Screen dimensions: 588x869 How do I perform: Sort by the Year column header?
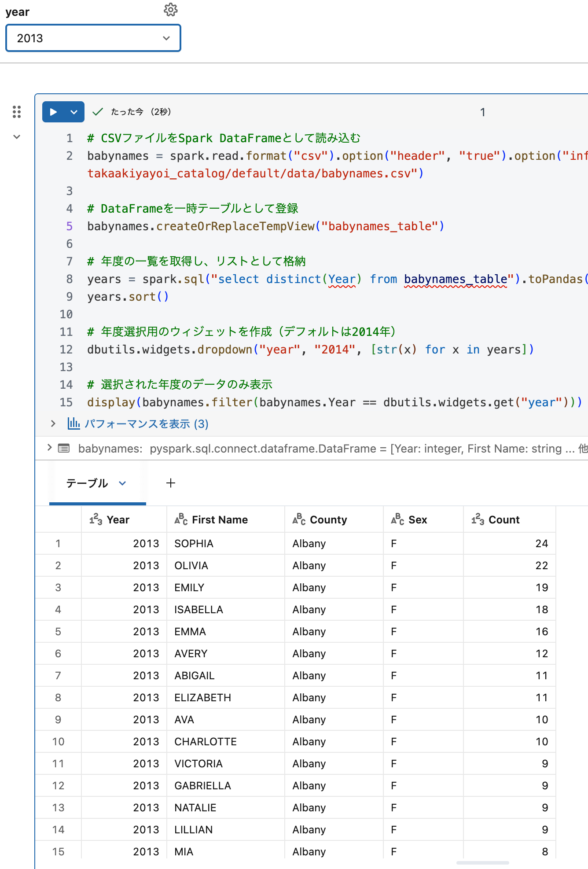pyautogui.click(x=124, y=519)
